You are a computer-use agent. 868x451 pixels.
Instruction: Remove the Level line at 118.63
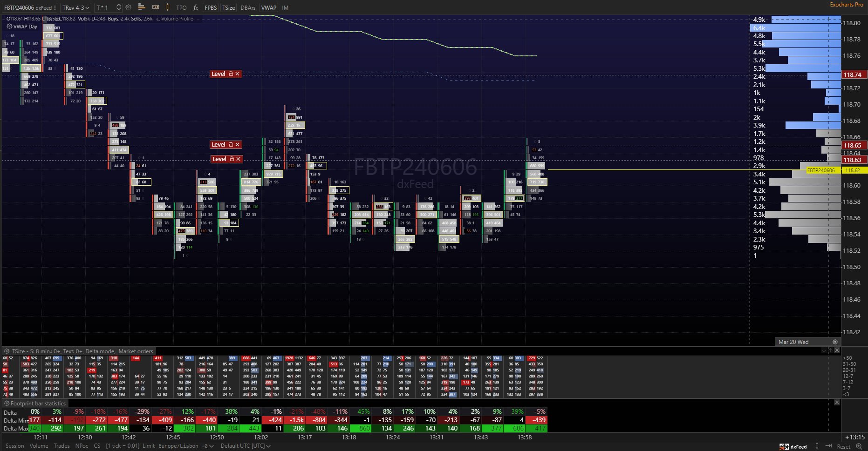click(239, 159)
